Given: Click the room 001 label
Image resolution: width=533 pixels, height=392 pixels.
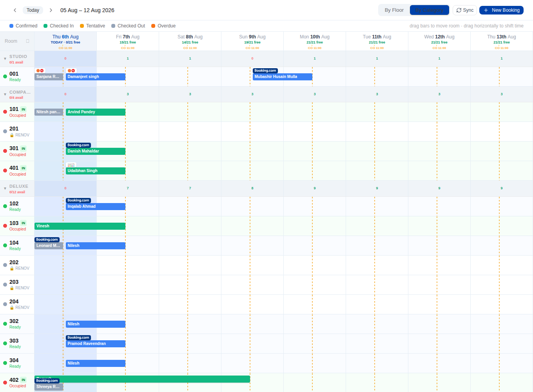Looking at the screenshot, I should coord(14,74).
